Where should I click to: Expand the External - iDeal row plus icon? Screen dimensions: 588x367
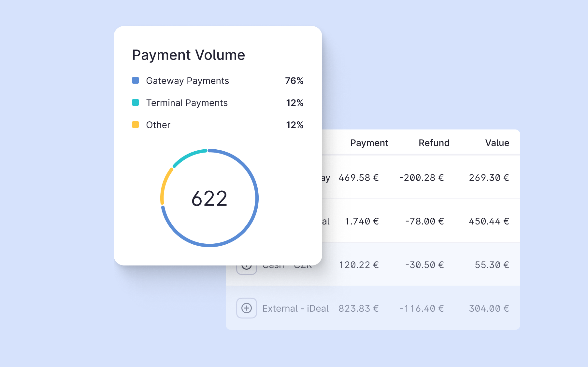pyautogui.click(x=247, y=308)
